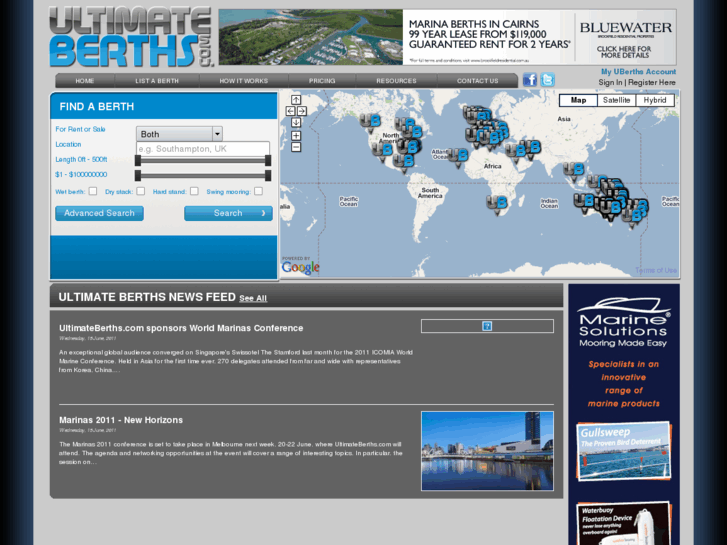Click the Location input field
727x545 pixels.
[x=203, y=149]
